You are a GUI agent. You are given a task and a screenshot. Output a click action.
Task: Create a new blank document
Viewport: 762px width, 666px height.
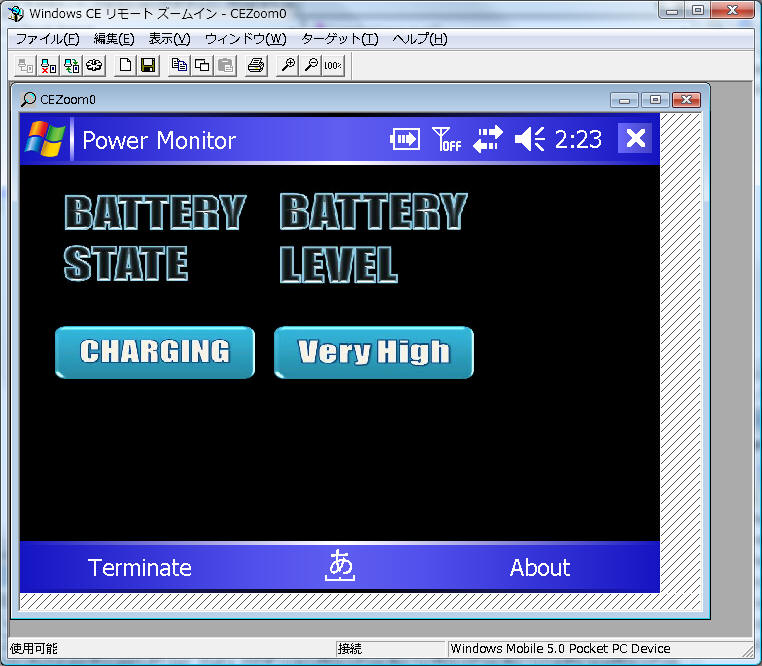click(125, 65)
